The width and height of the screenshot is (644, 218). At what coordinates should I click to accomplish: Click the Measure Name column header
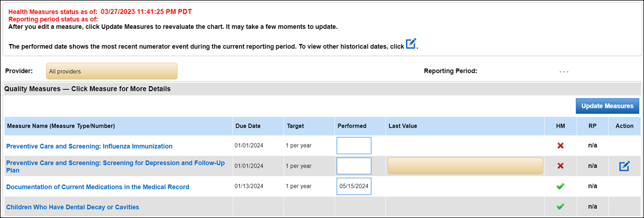coord(60,126)
